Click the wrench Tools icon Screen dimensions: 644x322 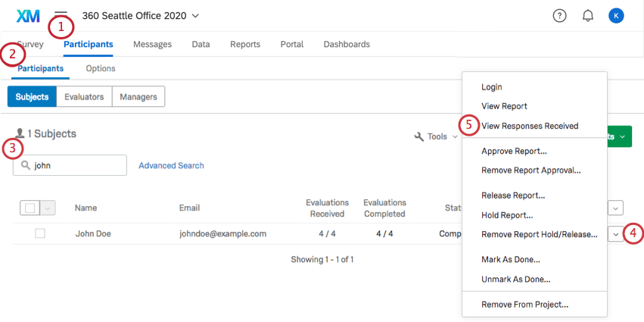pyautogui.click(x=418, y=136)
